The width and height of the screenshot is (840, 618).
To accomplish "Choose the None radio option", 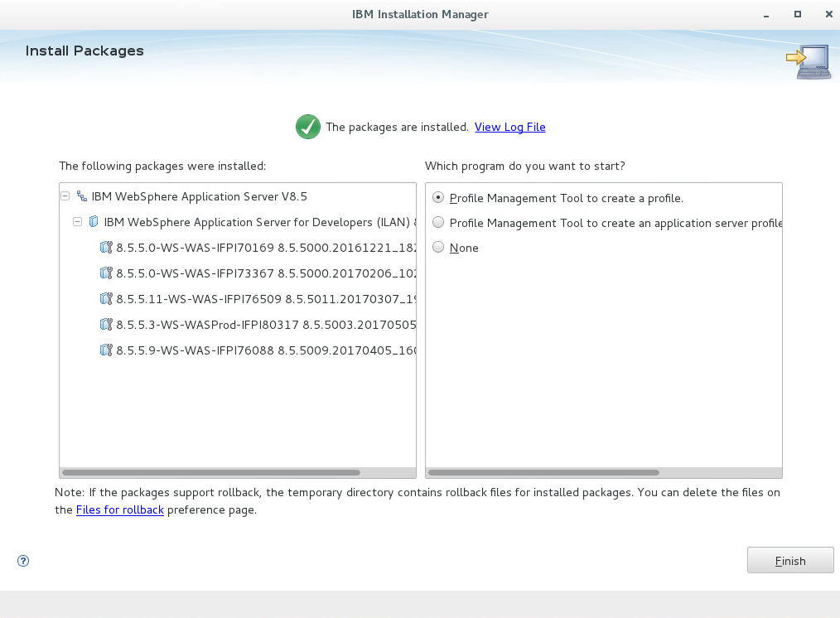I will [438, 247].
